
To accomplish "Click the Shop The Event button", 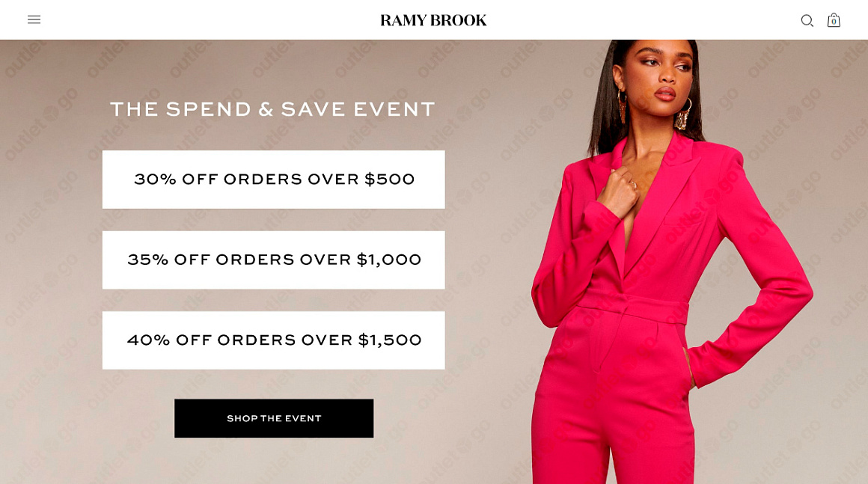I will pyautogui.click(x=274, y=418).
